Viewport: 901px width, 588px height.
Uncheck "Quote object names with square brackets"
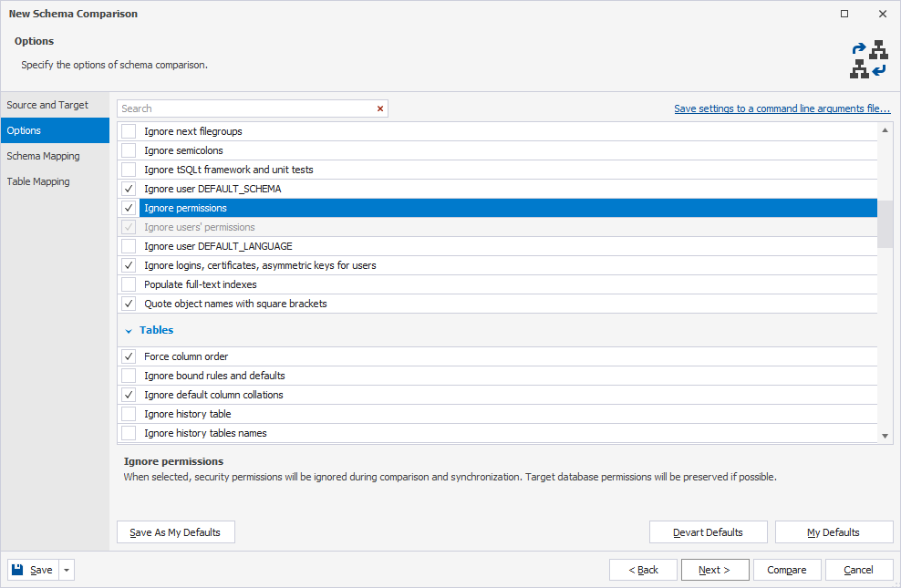point(128,304)
